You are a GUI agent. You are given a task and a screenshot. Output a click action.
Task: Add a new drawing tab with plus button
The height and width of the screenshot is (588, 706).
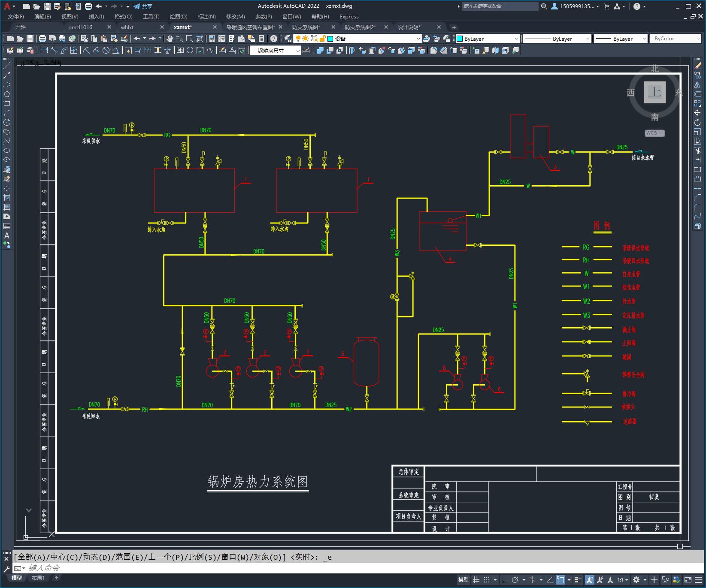454,27
